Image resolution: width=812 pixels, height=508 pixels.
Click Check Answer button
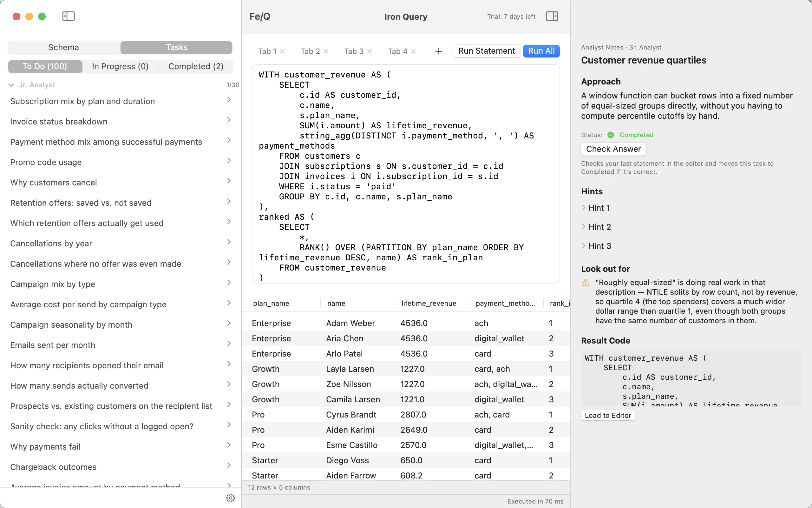(x=613, y=149)
